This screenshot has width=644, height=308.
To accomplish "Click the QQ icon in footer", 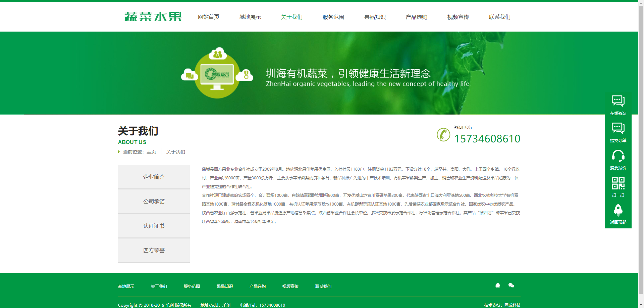I will pos(498,285).
